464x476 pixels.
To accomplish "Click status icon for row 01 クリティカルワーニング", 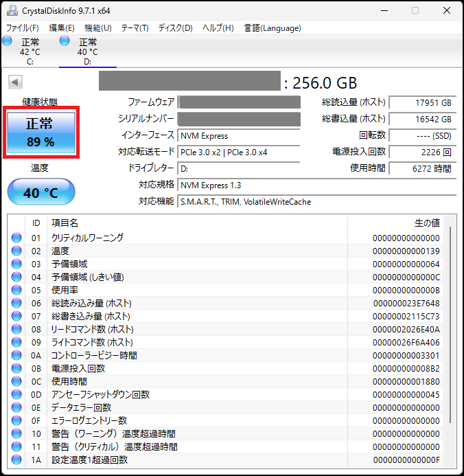I will point(16,238).
